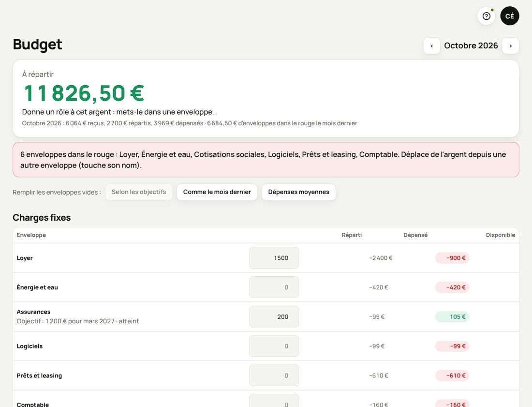
Task: Open the Énergie et eau envelope
Action: tap(37, 287)
